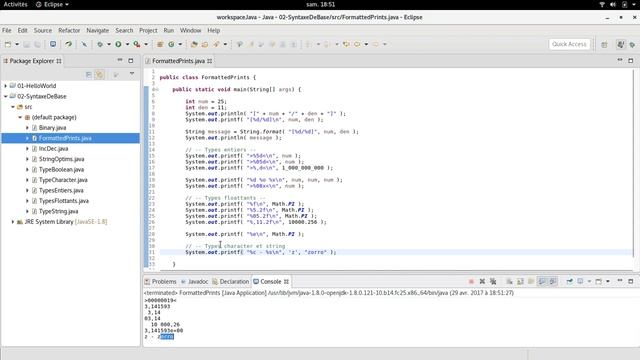Screen dimensions: 640x360
Task: Click the FormattedPrints.java editor tab
Action: pyautogui.click(x=178, y=61)
